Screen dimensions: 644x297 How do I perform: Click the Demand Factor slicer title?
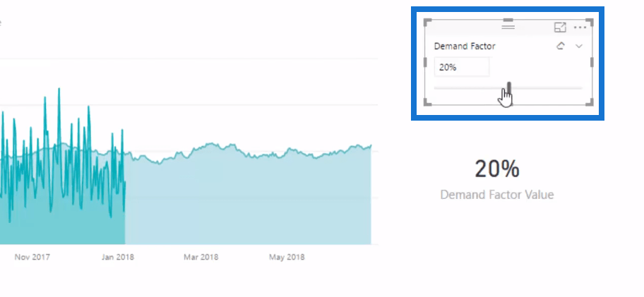click(465, 47)
